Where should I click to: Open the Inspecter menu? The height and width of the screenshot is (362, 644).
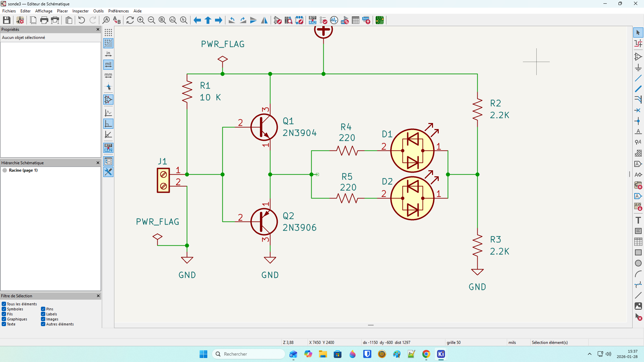pos(80,11)
